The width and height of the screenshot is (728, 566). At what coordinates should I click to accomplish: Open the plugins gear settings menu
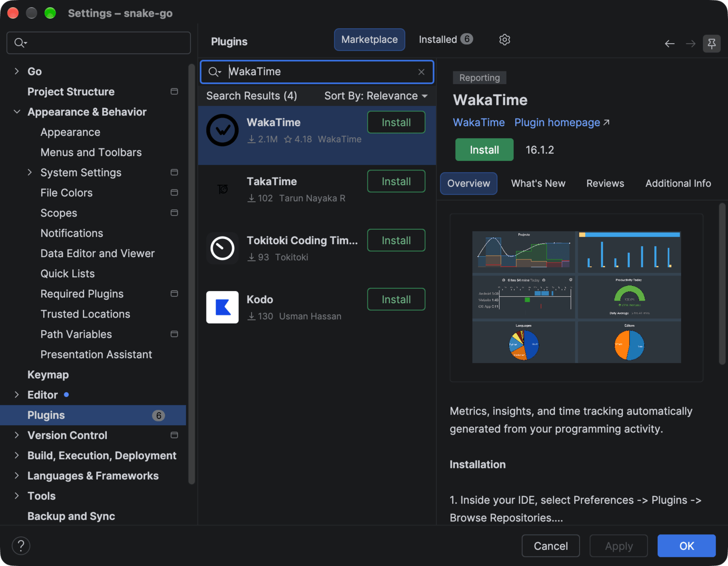[504, 40]
